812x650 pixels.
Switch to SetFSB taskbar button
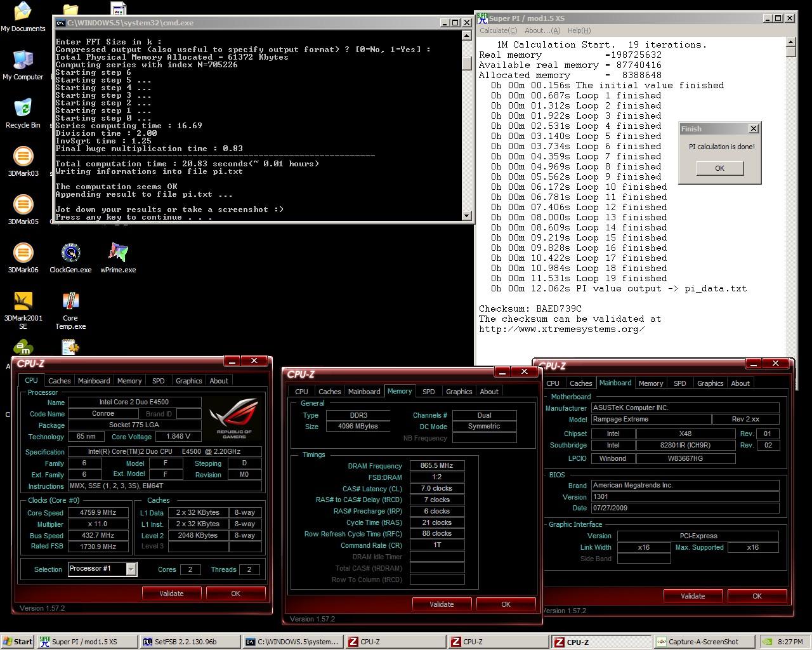point(189,642)
